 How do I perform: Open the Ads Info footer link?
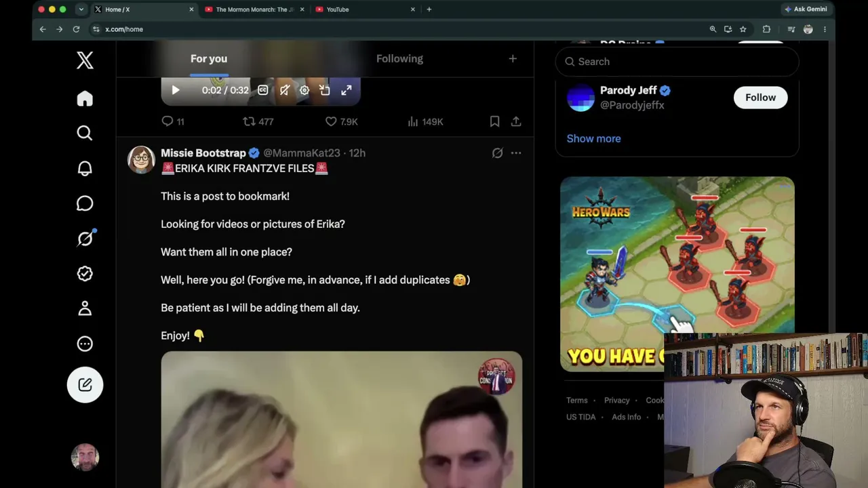point(627,418)
